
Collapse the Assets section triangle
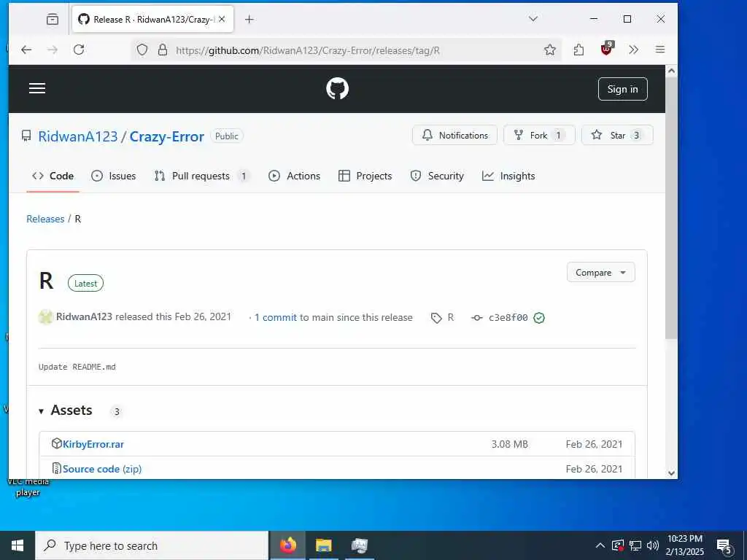click(x=41, y=411)
